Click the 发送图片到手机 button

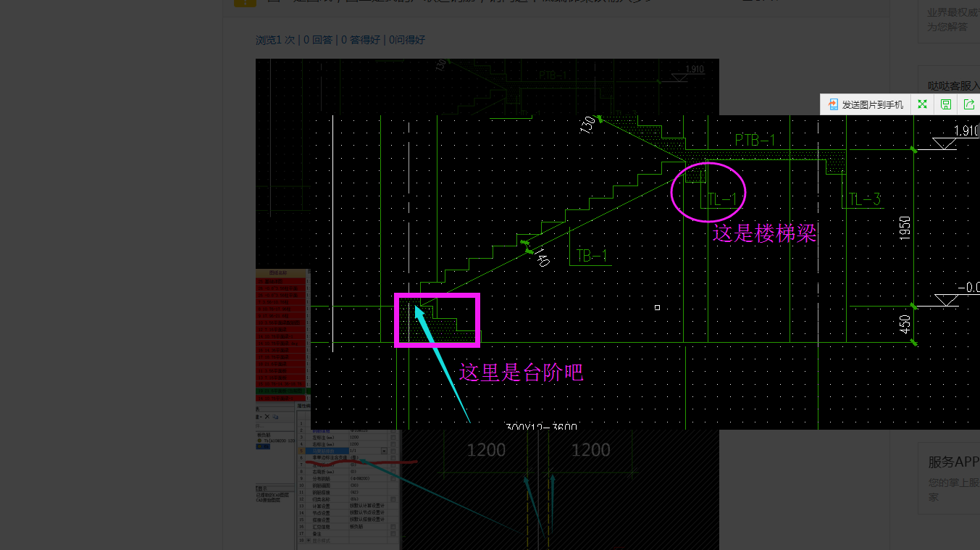866,104
